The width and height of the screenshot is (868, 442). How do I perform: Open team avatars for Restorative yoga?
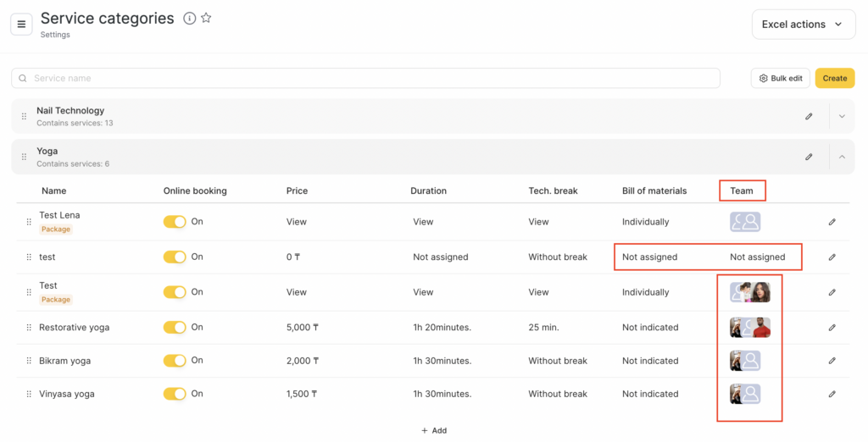coord(749,328)
